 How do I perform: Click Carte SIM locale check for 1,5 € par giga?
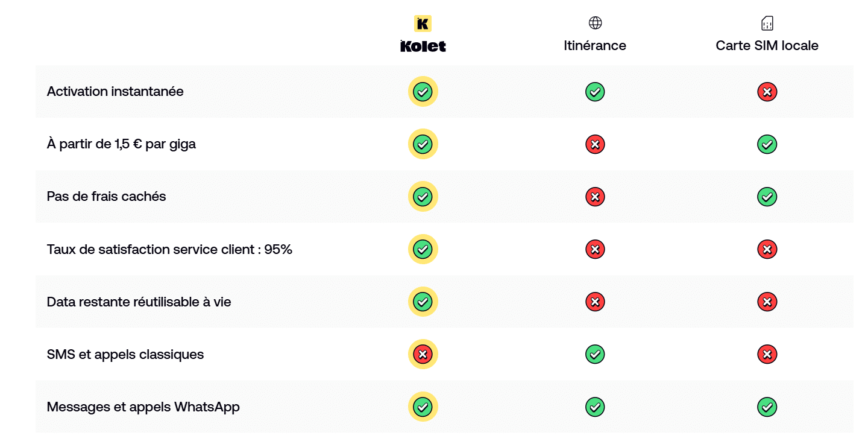(767, 144)
